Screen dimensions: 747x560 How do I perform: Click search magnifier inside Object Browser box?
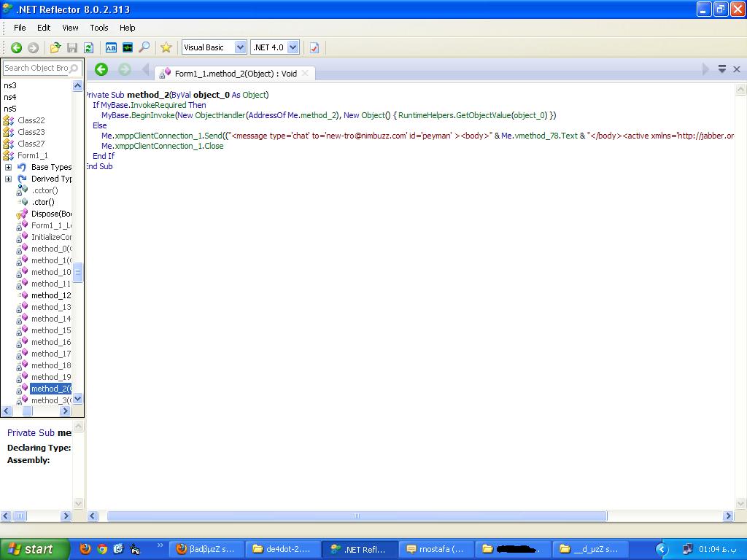74,69
